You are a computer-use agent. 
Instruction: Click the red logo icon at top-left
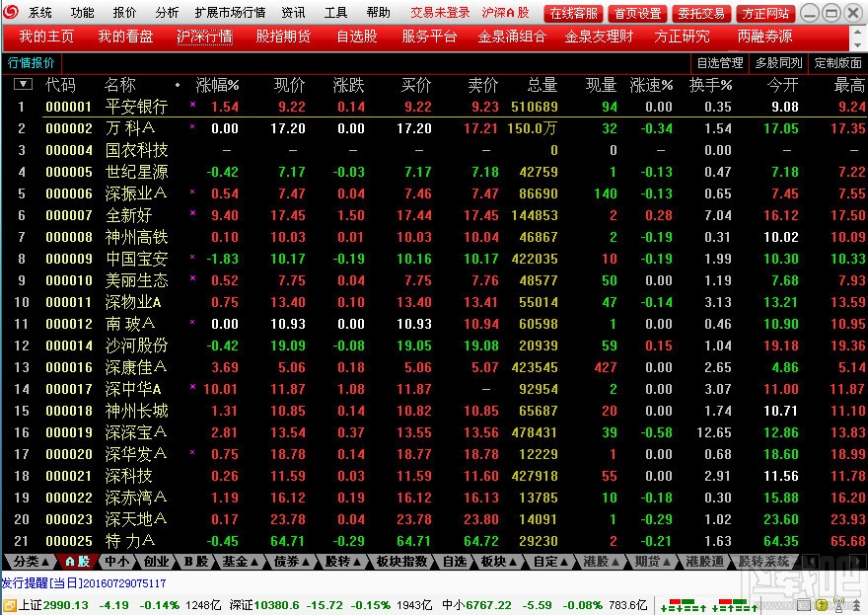click(11, 13)
